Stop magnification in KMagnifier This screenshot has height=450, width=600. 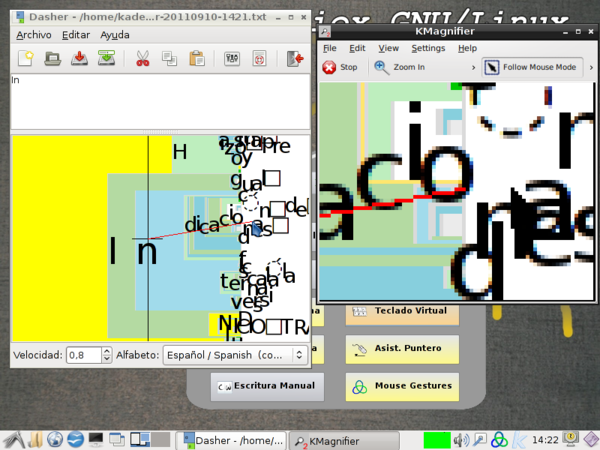coord(340,67)
